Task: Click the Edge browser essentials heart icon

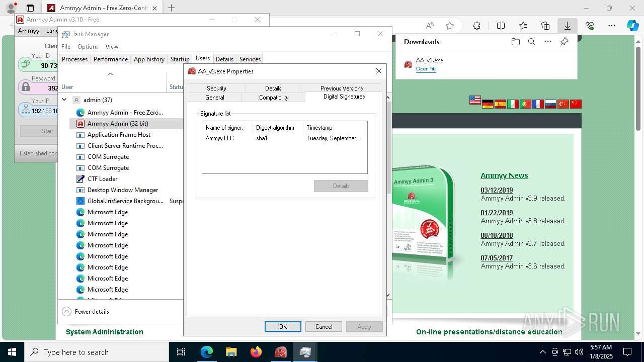Action: coord(590,26)
